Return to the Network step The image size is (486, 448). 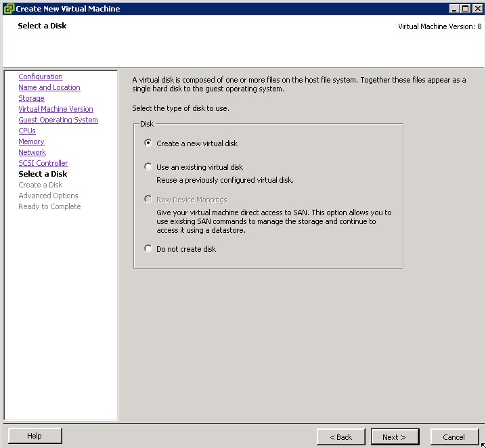pos(32,153)
